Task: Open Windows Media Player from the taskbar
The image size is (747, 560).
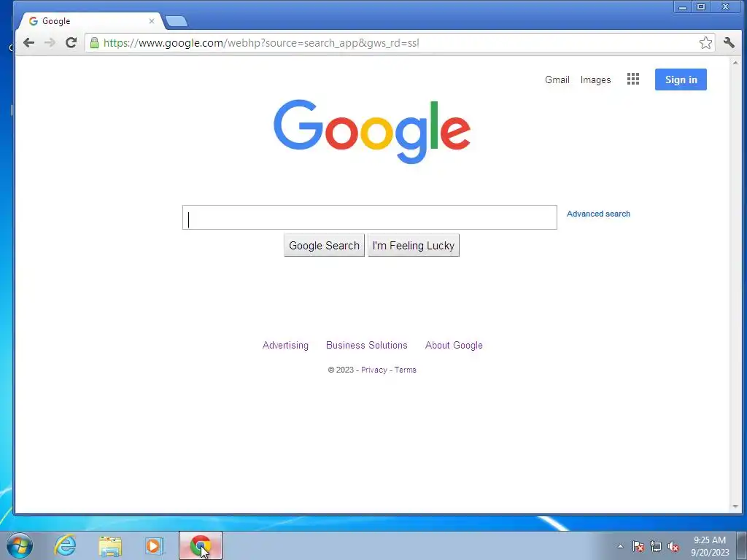Action: tap(155, 545)
